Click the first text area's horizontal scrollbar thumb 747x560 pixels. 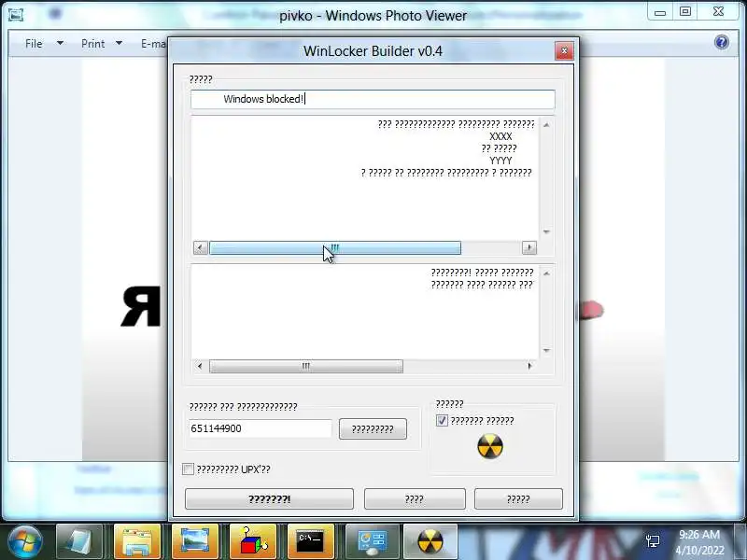335,247
